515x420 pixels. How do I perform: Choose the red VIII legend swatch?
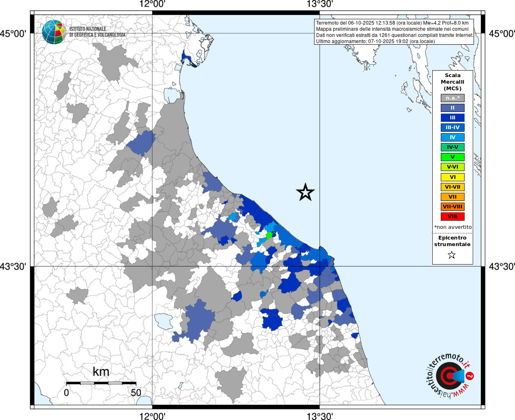pyautogui.click(x=452, y=217)
